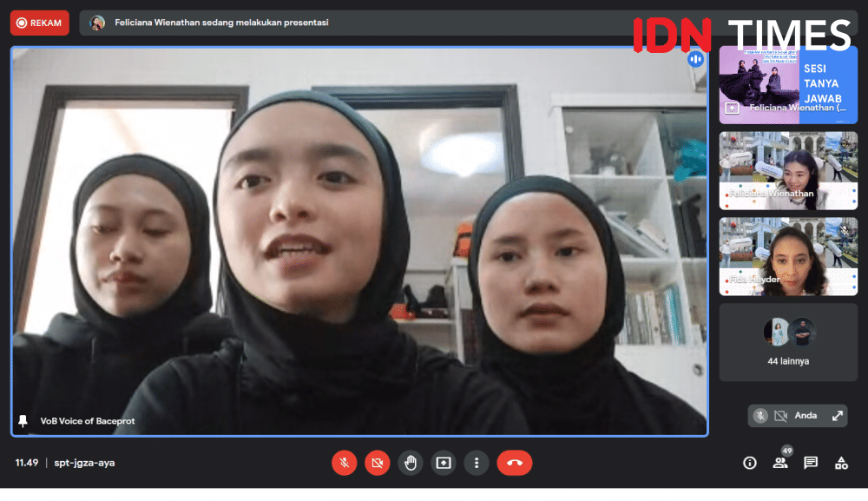
Task: Click the pin icon beside VoB Voice of Baceprot
Action: (x=23, y=421)
